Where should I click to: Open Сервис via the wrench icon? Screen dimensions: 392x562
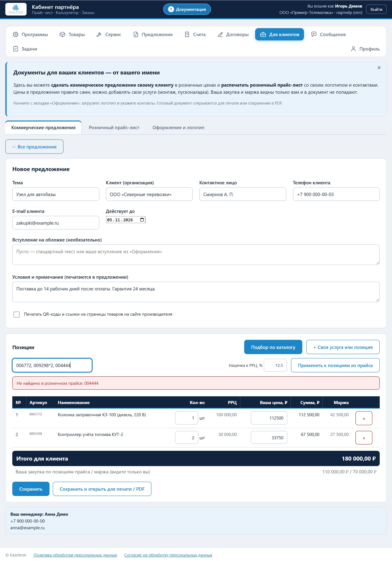click(99, 35)
